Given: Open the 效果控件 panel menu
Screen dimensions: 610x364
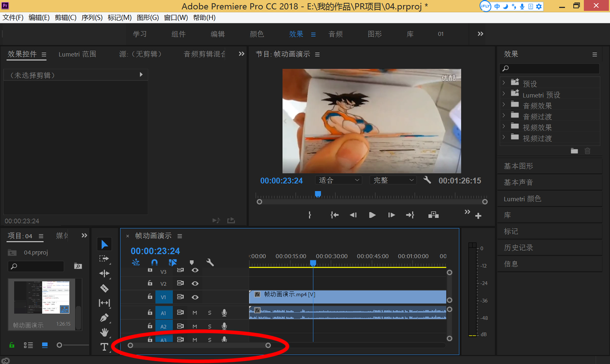Looking at the screenshot, I should tap(44, 54).
